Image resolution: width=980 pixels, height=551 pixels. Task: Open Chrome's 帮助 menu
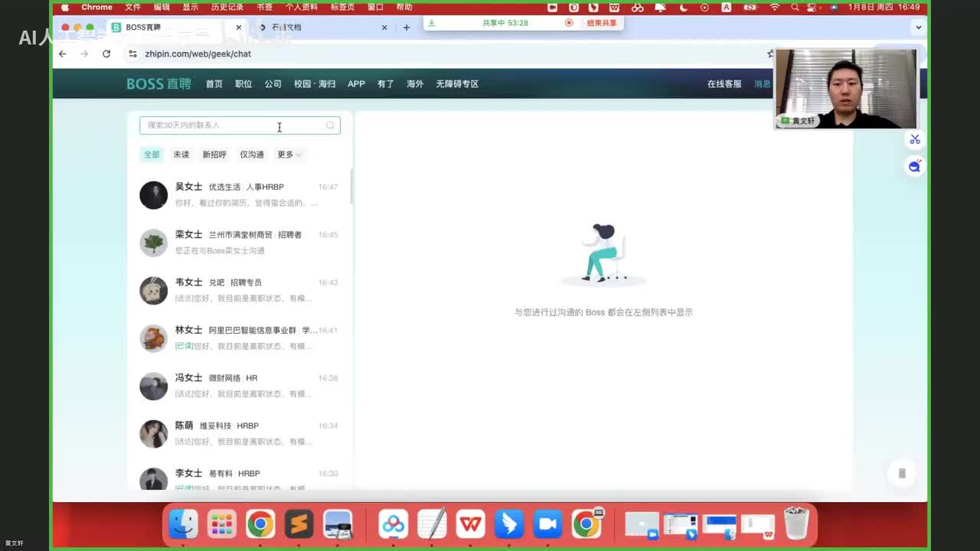404,7
